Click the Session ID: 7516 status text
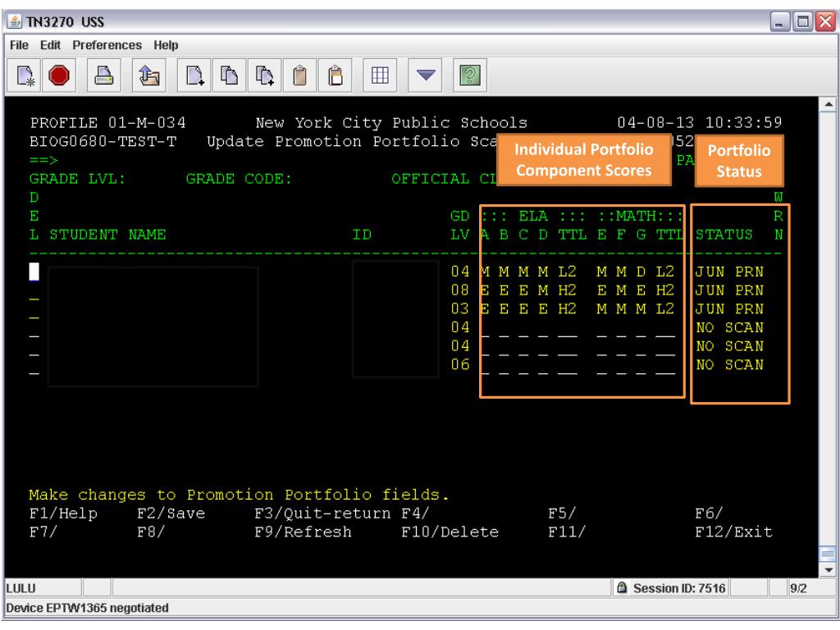840x630 pixels. [679, 588]
